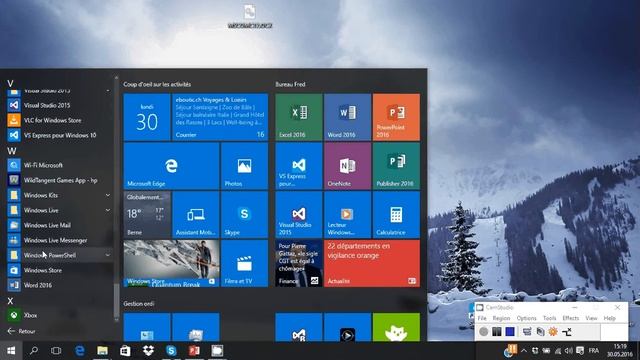Open the Visual Studio 2015 tile

[x=299, y=215]
